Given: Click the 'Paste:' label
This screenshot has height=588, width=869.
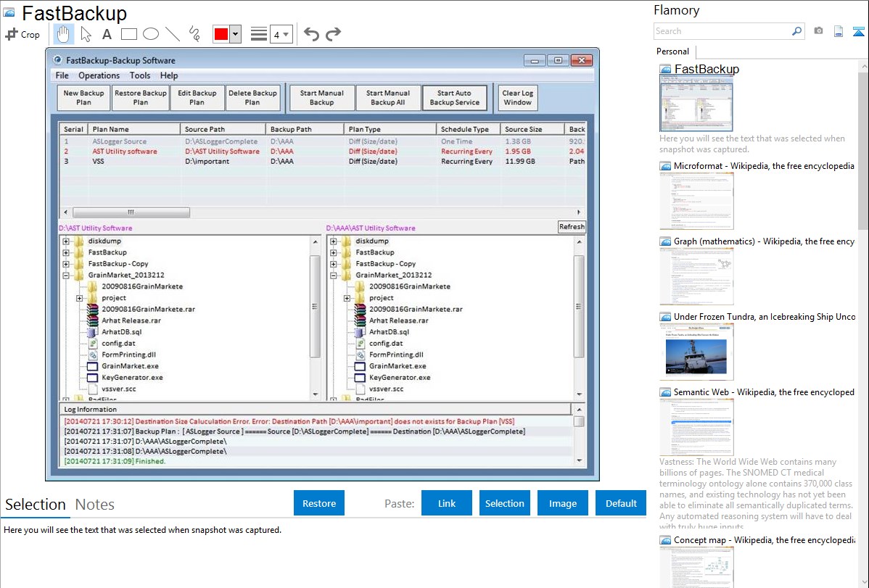Looking at the screenshot, I should tap(400, 503).
